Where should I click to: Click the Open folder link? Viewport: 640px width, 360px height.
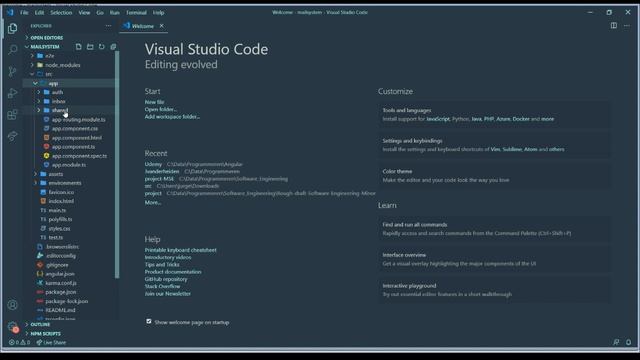[160, 109]
